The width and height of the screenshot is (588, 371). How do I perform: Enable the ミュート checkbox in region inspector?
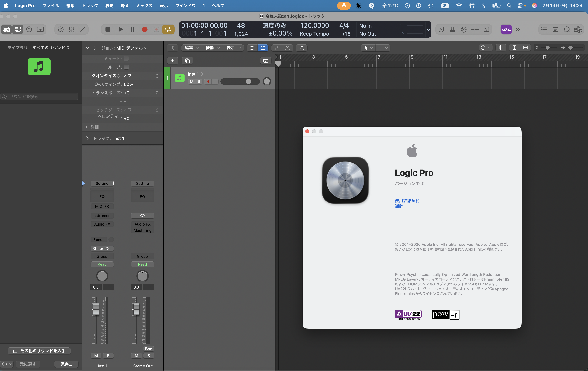click(126, 59)
